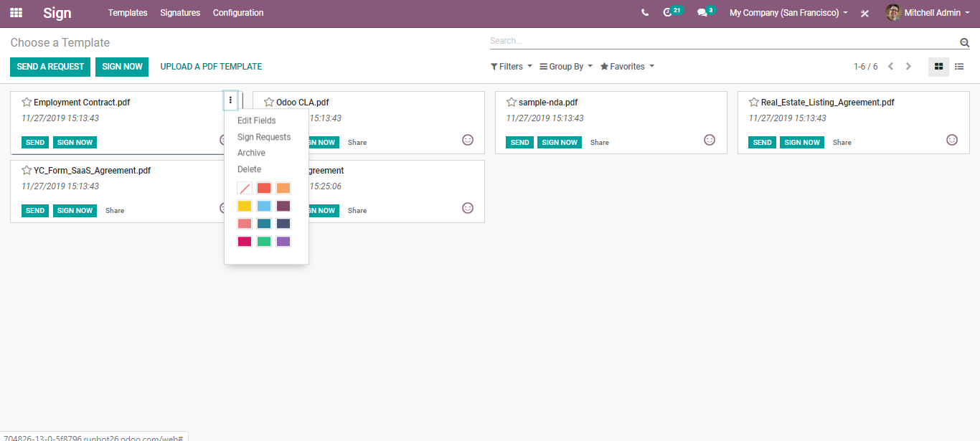This screenshot has height=441, width=980.
Task: Expand the Filters dropdown
Action: [x=511, y=67]
